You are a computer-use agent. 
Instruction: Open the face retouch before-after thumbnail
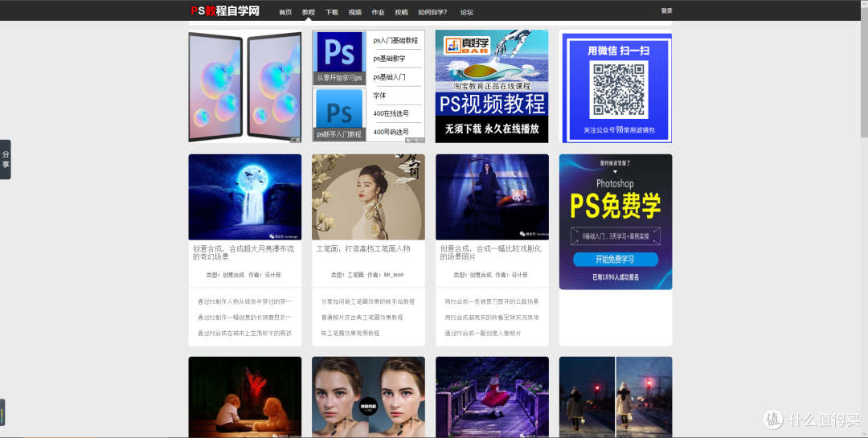tap(368, 397)
